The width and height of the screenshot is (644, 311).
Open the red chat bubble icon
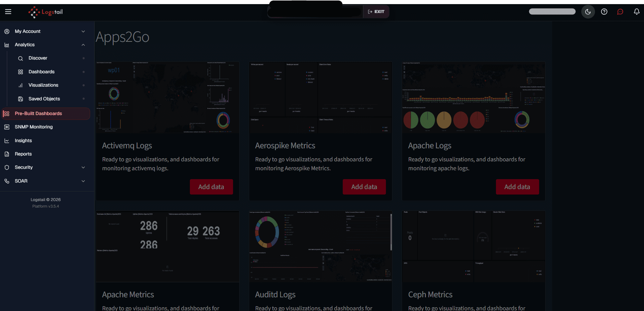click(x=620, y=12)
